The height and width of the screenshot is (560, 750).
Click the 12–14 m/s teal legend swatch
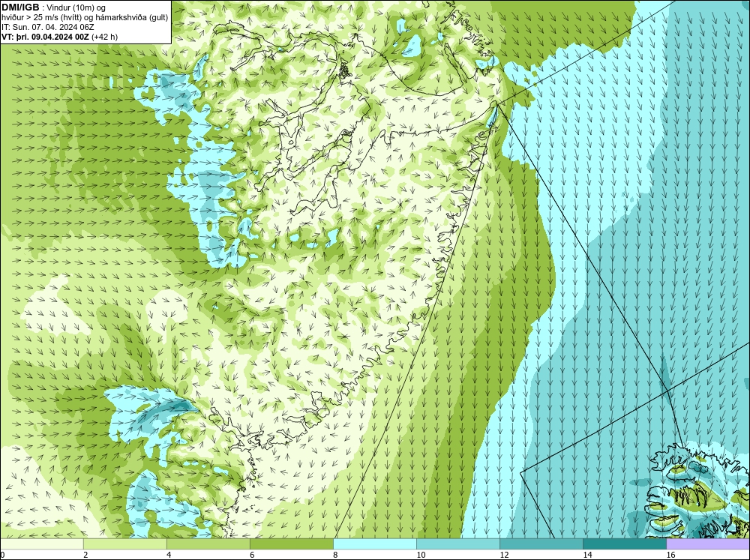pos(541,544)
